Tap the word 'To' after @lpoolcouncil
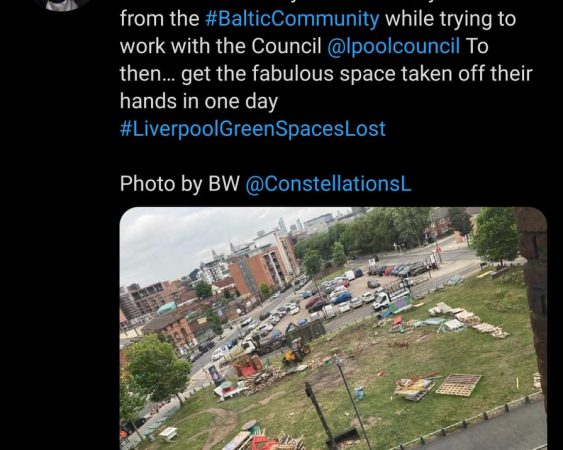Screen dimensions: 563x450 477,46
